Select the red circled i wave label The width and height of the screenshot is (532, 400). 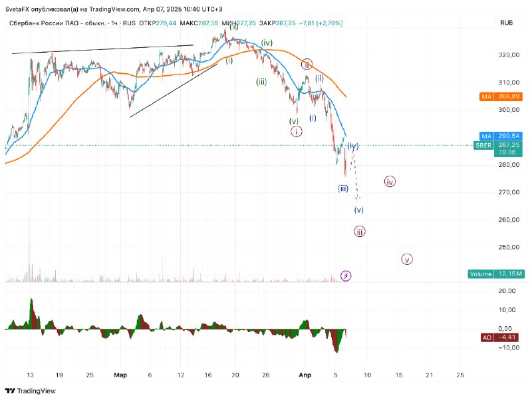pos(296,131)
